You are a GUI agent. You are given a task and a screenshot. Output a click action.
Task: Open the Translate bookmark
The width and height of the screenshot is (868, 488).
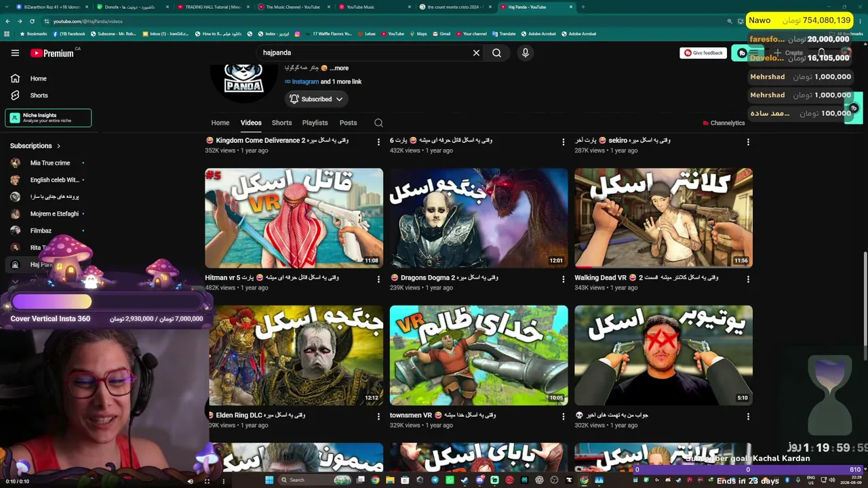[x=504, y=34]
